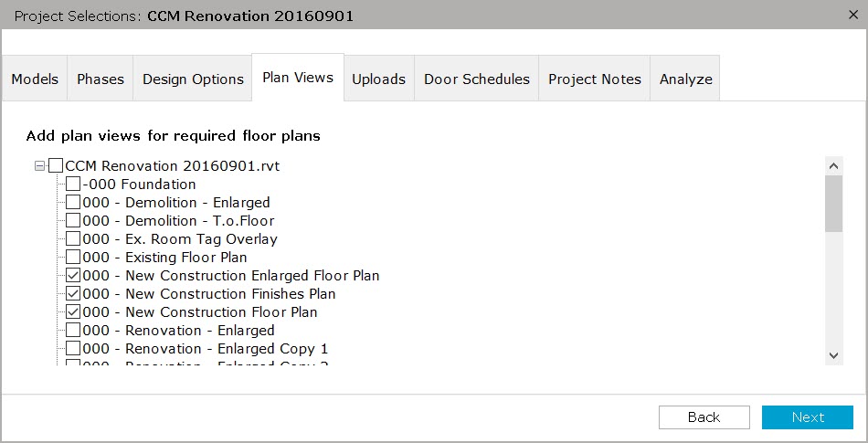Click the scrollbar down arrow
This screenshot has height=443, width=868.
pyautogui.click(x=834, y=355)
